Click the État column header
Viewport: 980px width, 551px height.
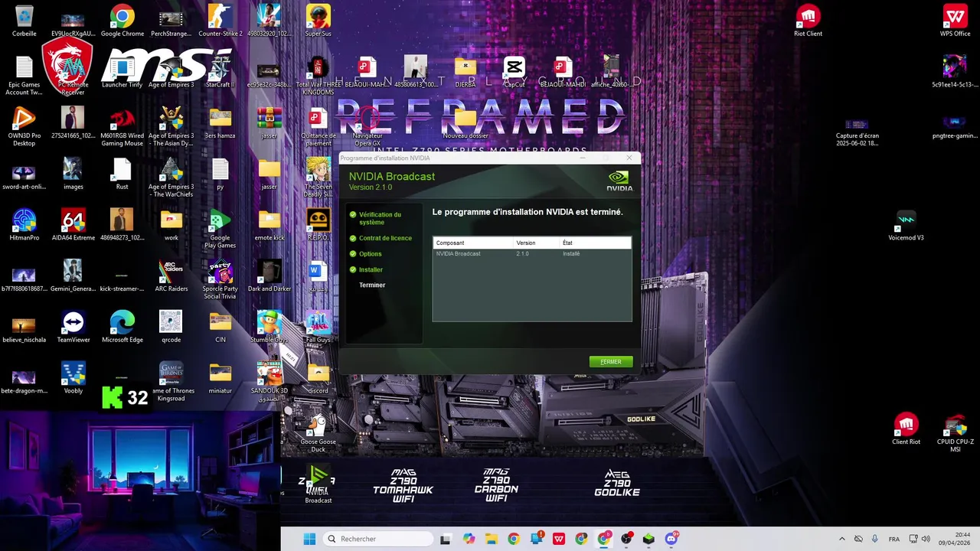tap(567, 243)
